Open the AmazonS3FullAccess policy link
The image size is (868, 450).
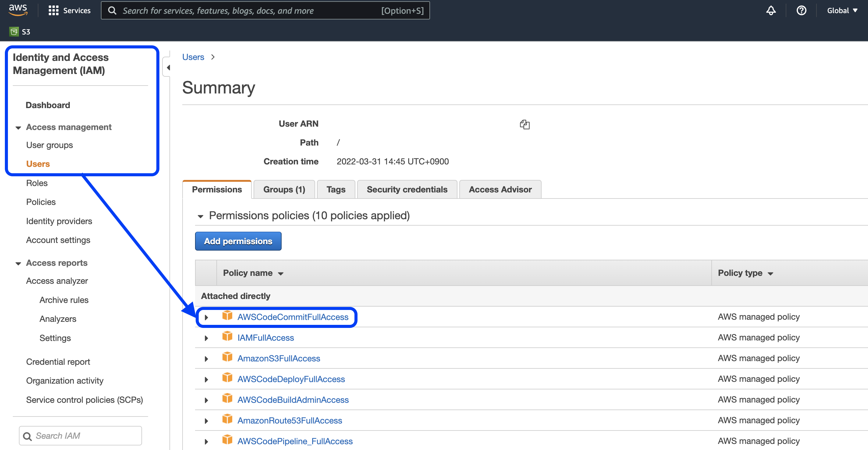[x=279, y=358]
